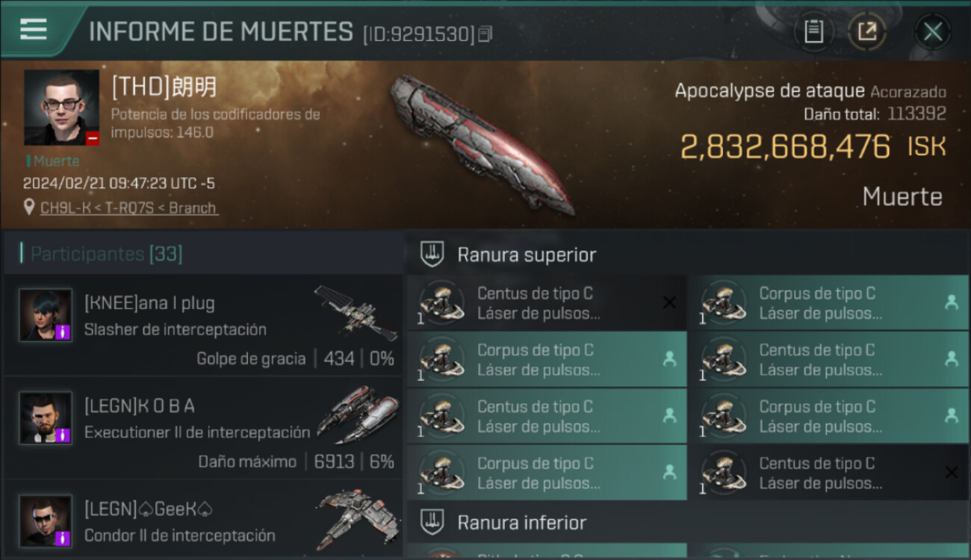Click X mark on bottom-right Centus module

coord(951,472)
